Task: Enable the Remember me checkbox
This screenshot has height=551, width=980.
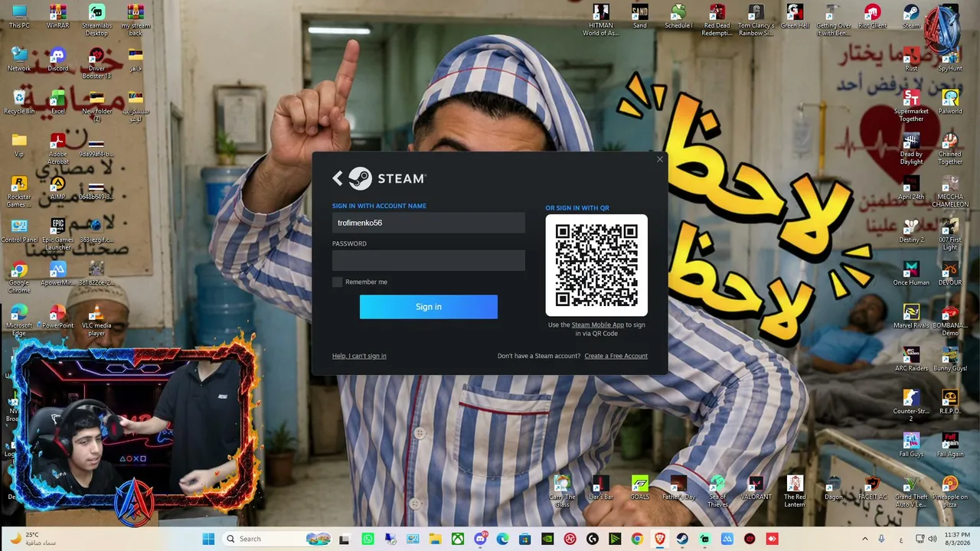Action: [x=337, y=282]
